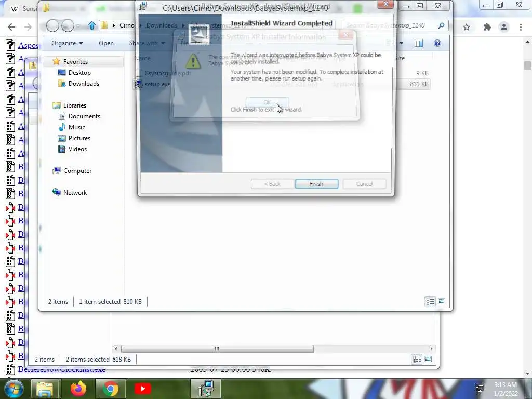Viewport: 532px width, 399px height.
Task: Open Chrome extensions puzzle icon
Action: tap(487, 27)
